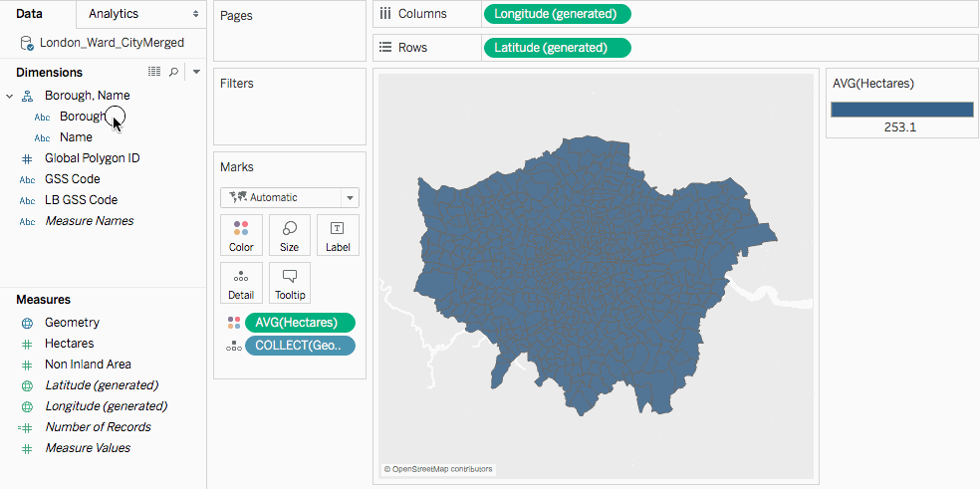Click the AVG(Hectares) color legend bar
This screenshot has width=980, height=489.
[x=902, y=111]
